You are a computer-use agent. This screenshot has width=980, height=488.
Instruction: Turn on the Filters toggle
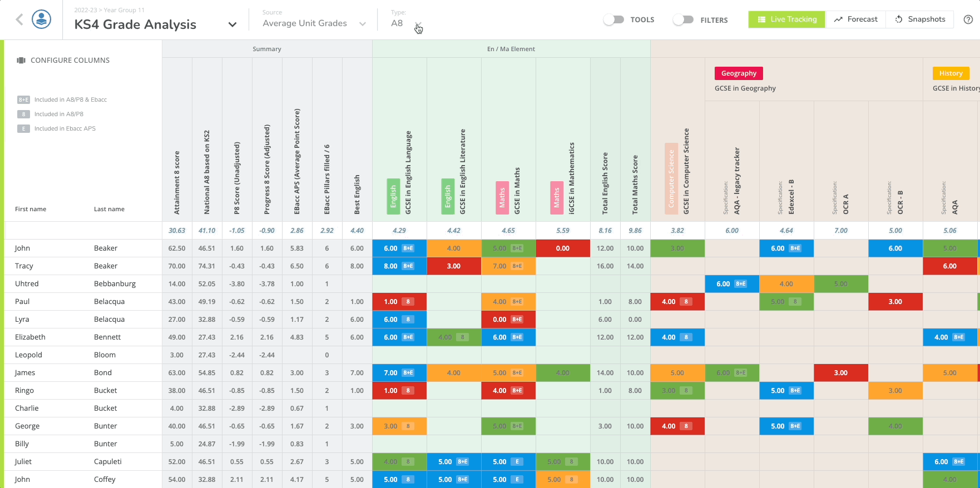[x=683, y=19]
